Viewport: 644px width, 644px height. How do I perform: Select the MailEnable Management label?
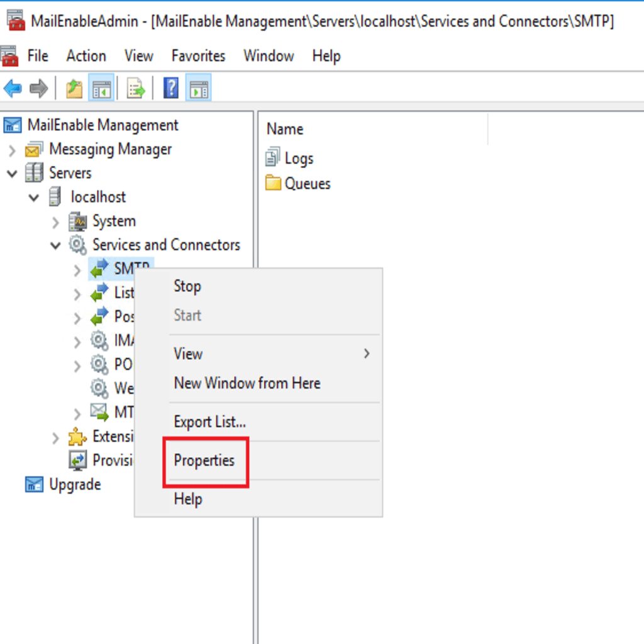[103, 125]
